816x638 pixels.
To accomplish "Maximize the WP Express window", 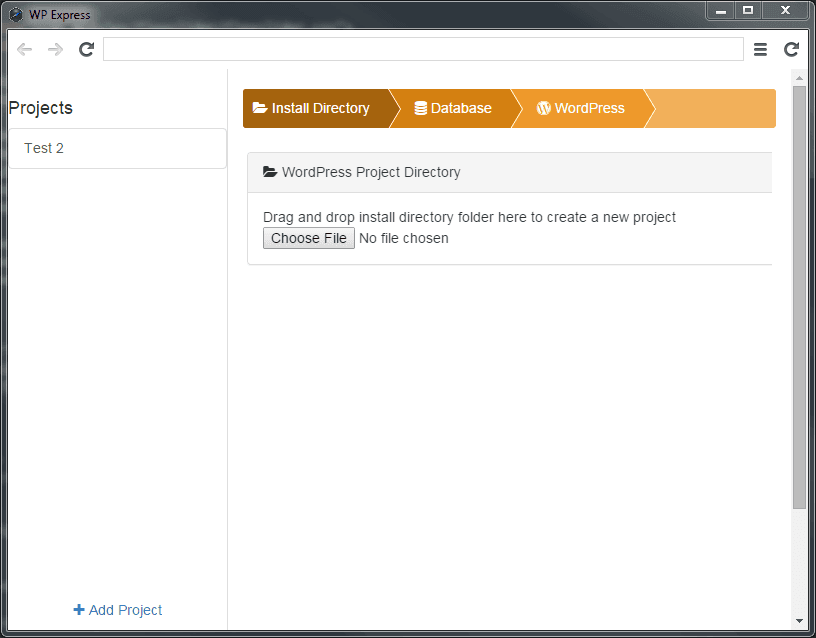I will click(x=748, y=11).
